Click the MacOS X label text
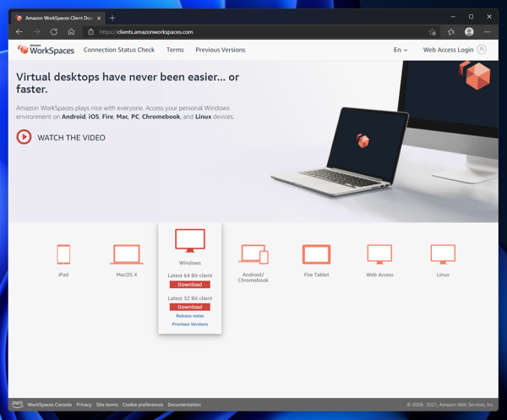The image size is (507, 420). click(x=127, y=275)
